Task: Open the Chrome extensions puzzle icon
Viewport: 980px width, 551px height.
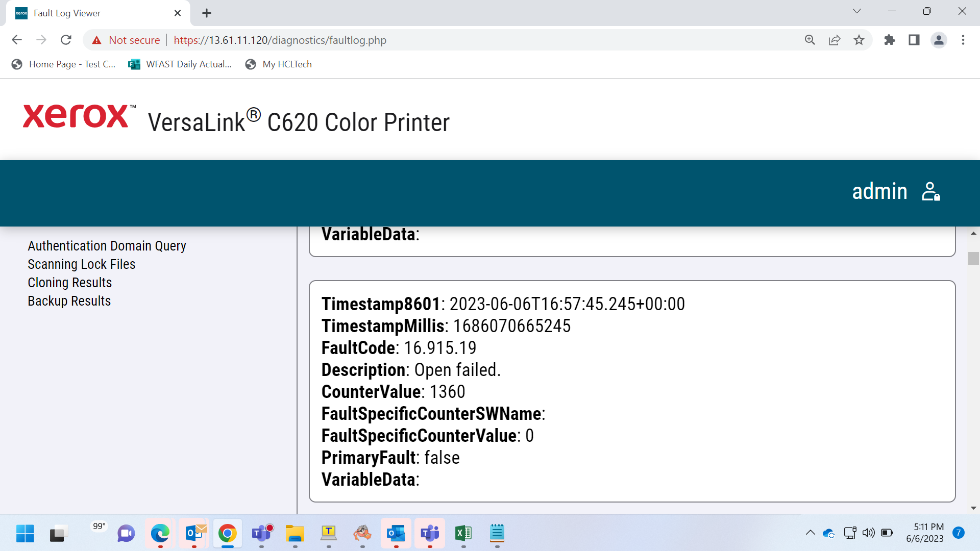Action: (890, 40)
